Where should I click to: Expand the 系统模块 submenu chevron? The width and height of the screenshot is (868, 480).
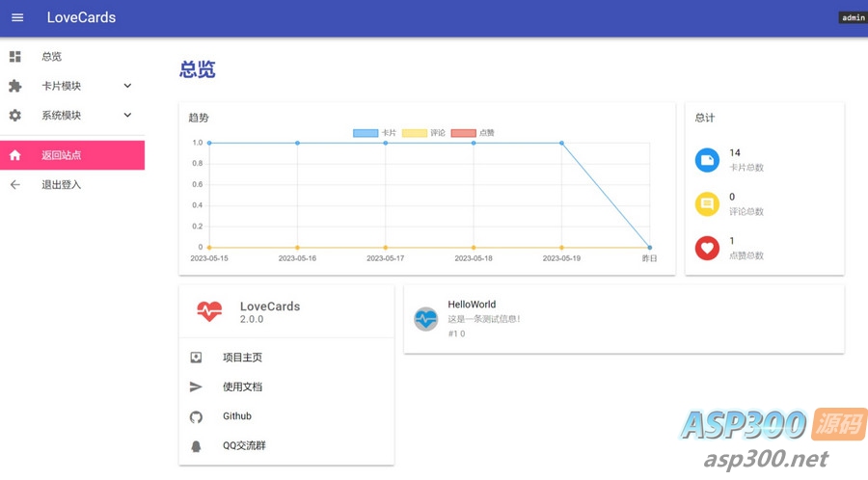127,116
